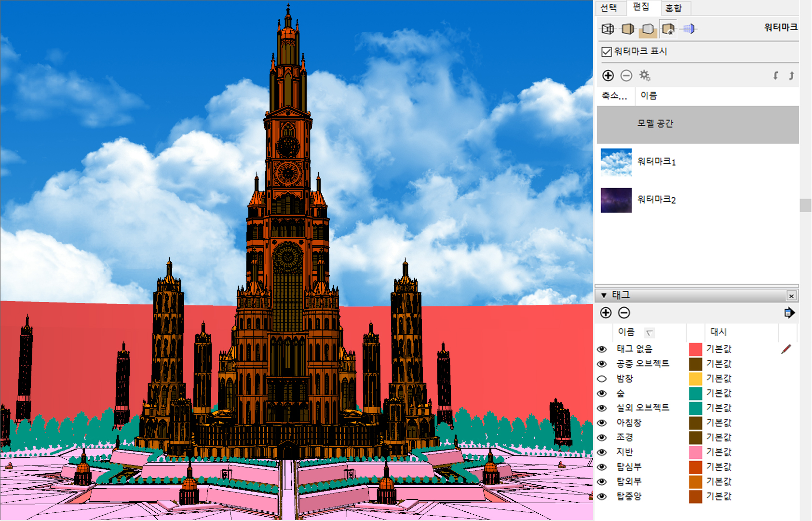Click the remove watermark minus icon
812x521 pixels.
tap(626, 76)
